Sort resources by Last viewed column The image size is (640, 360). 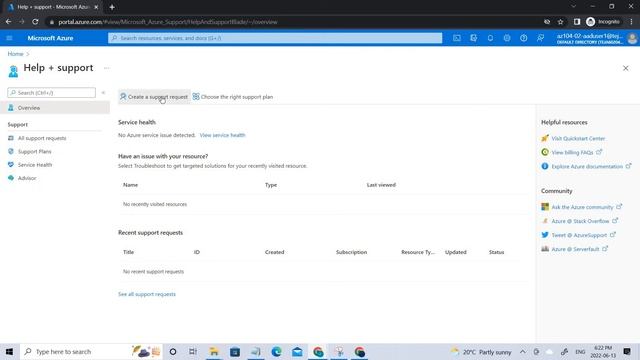[x=381, y=185]
